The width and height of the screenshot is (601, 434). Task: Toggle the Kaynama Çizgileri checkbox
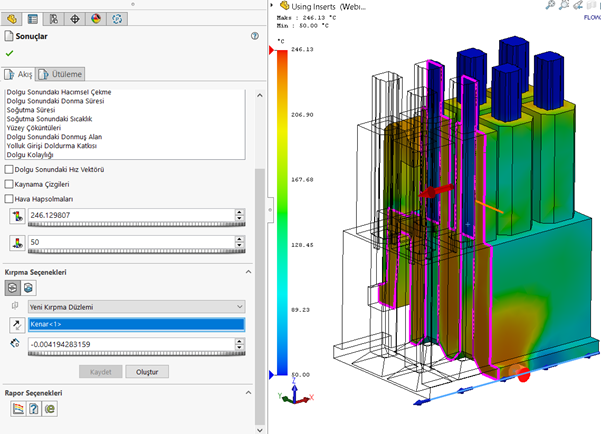(x=10, y=184)
